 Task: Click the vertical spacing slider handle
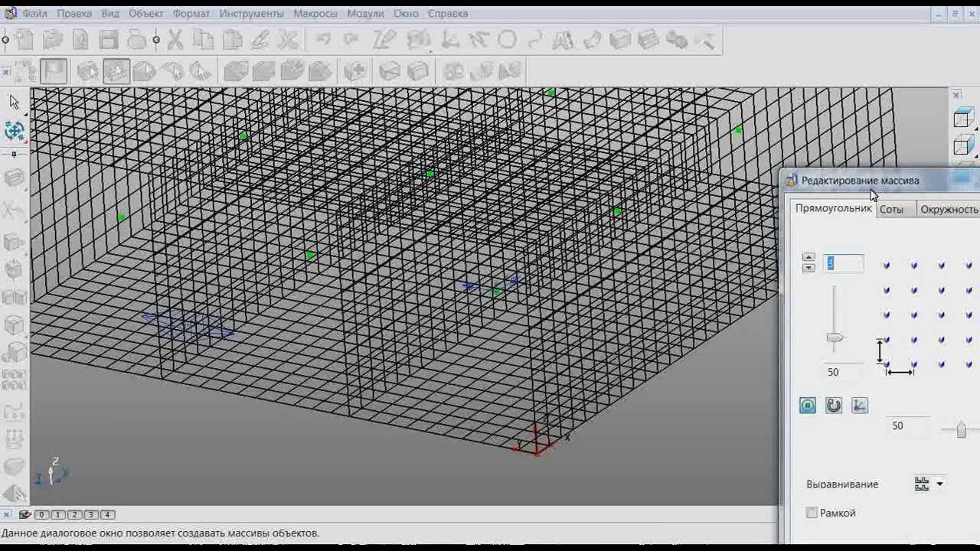835,337
